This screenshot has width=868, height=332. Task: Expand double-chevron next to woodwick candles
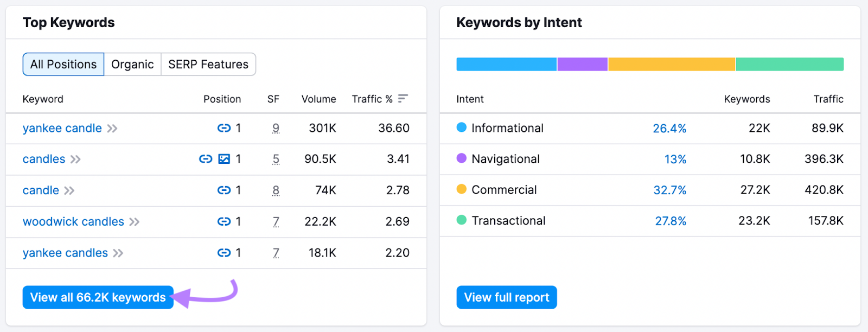tap(135, 222)
